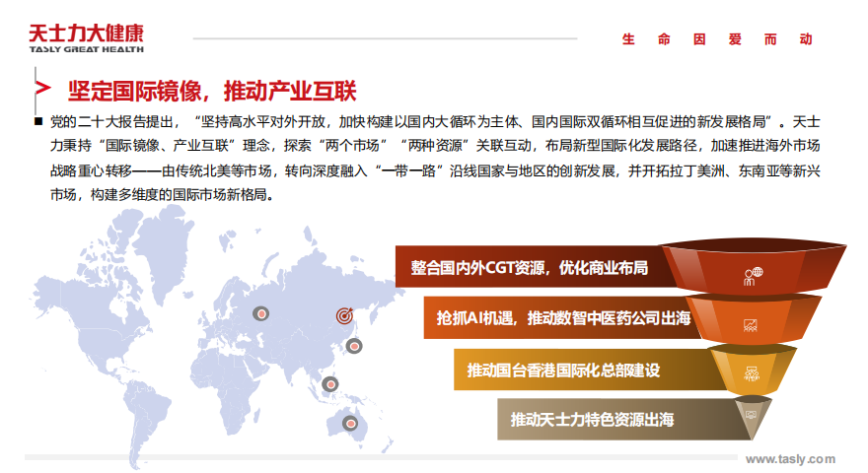Click the paragraph line starting 战略重心转移
Image resolution: width=868 pixels, height=473 pixels.
pyautogui.click(x=435, y=170)
